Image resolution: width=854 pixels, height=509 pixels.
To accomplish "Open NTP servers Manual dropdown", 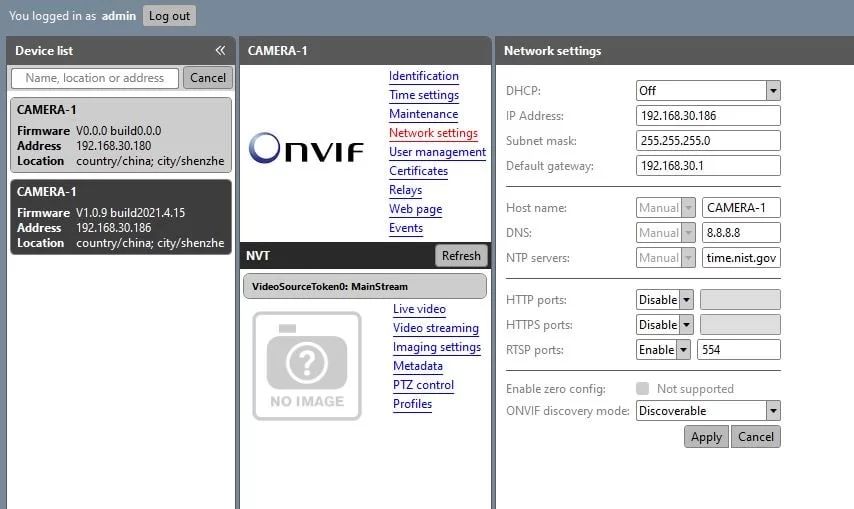I will click(x=666, y=258).
